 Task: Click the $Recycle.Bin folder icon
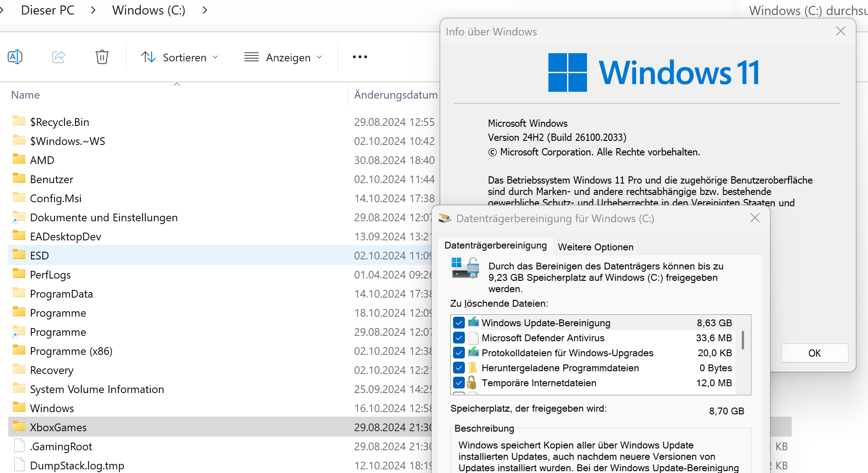tap(19, 121)
